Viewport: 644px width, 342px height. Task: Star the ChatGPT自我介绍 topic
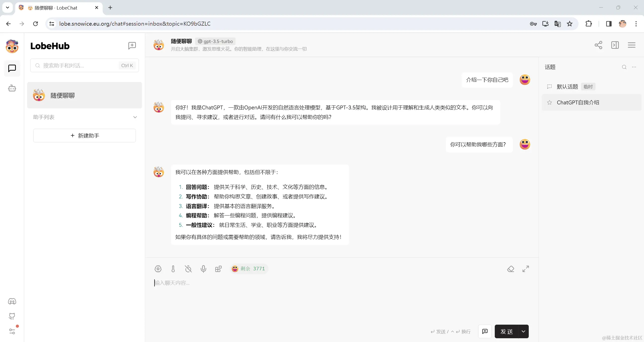point(549,102)
